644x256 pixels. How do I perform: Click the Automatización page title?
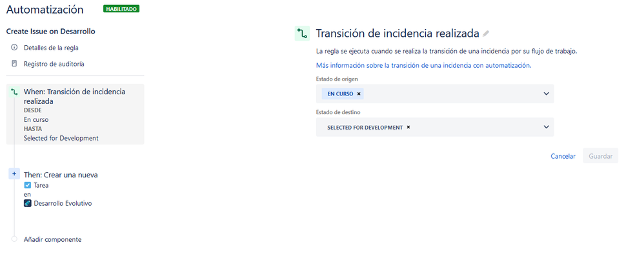tap(45, 10)
